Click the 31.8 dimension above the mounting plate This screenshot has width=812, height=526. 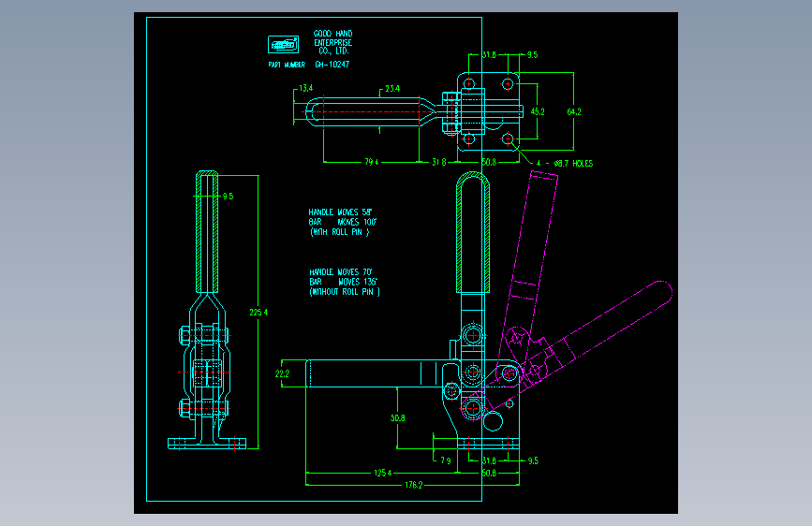coord(489,54)
